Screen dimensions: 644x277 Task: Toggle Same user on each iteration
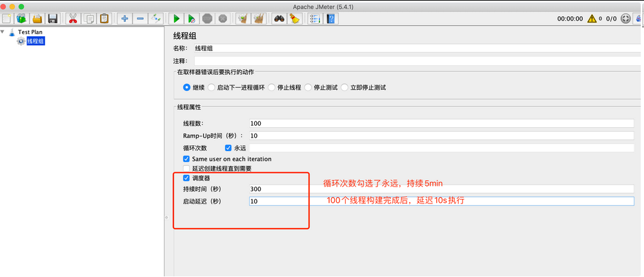click(186, 159)
